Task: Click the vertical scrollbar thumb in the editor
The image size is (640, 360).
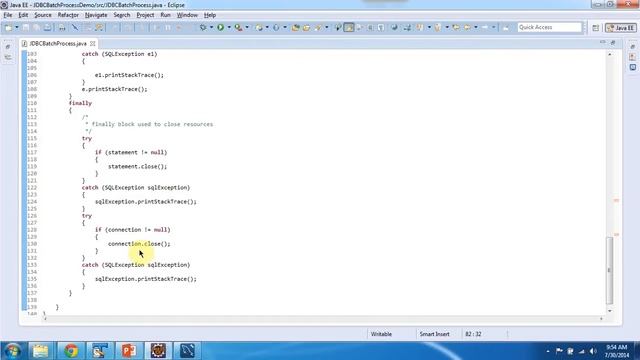Action: point(609,270)
